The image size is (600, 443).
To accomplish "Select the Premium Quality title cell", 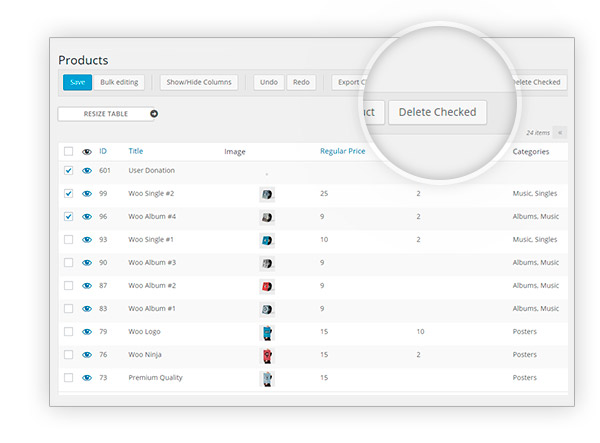I will [155, 378].
